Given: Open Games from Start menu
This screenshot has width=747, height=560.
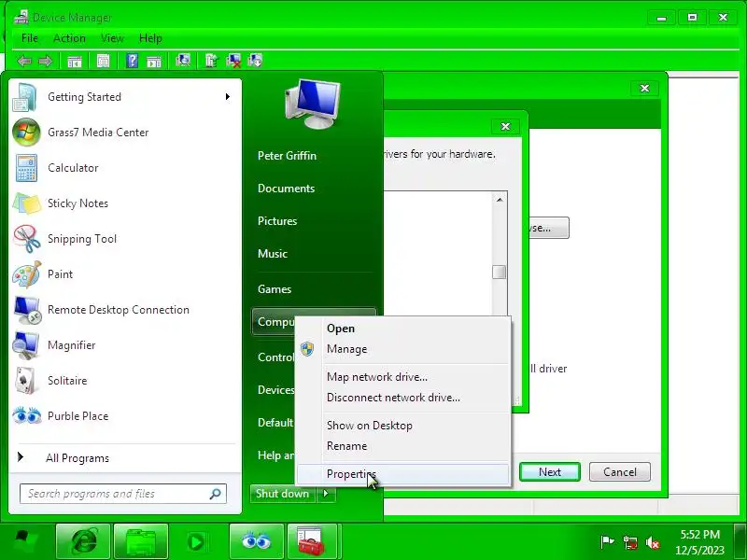Looking at the screenshot, I should (275, 289).
